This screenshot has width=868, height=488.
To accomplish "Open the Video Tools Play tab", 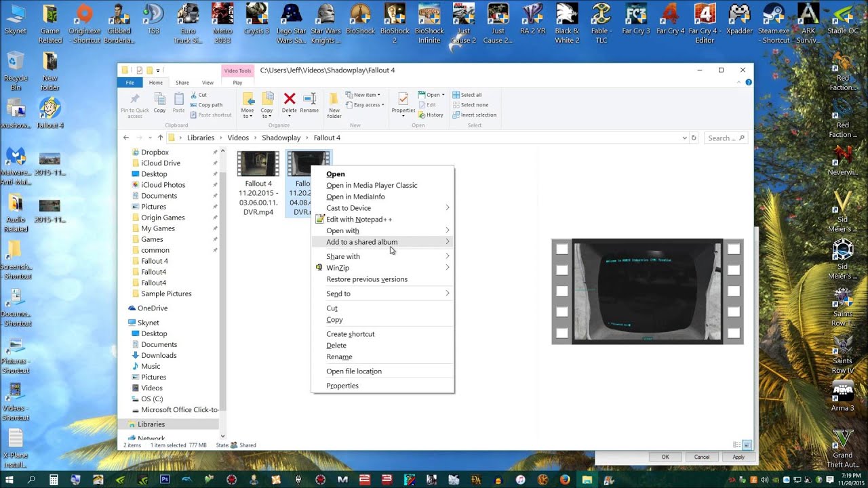I will [237, 83].
